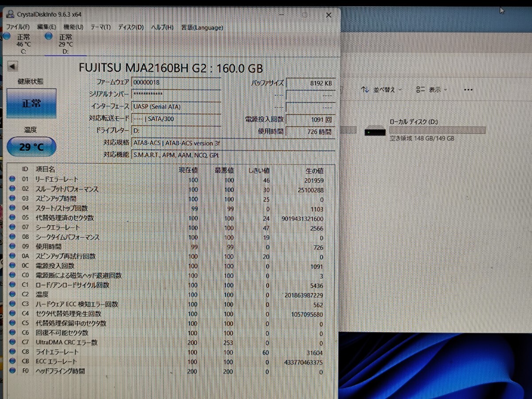532x399 pixels.
Task: Click the status dot for CB ECC エラーレート
Action: tap(12, 362)
